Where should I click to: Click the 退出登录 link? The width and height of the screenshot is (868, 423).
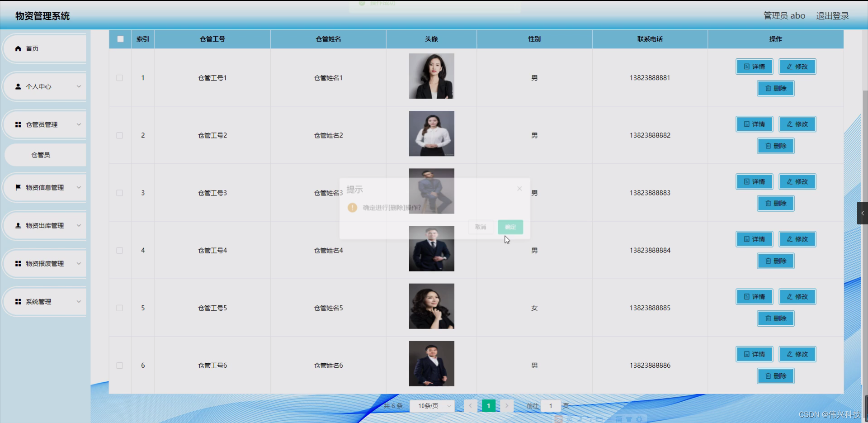click(x=832, y=15)
